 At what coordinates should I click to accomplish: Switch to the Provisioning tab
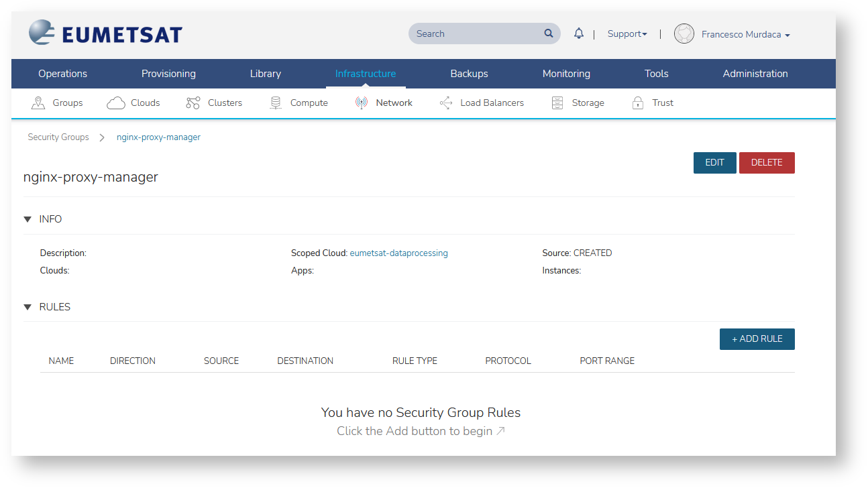[x=168, y=74]
